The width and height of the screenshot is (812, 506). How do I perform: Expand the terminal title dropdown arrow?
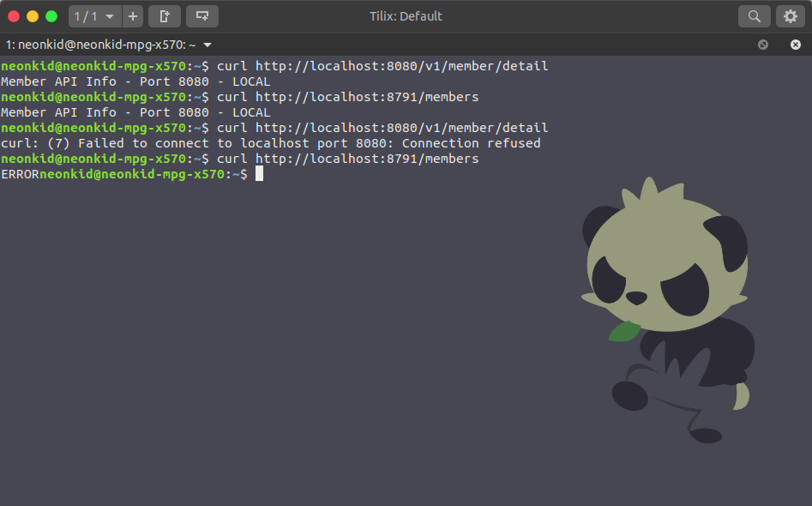click(x=208, y=45)
